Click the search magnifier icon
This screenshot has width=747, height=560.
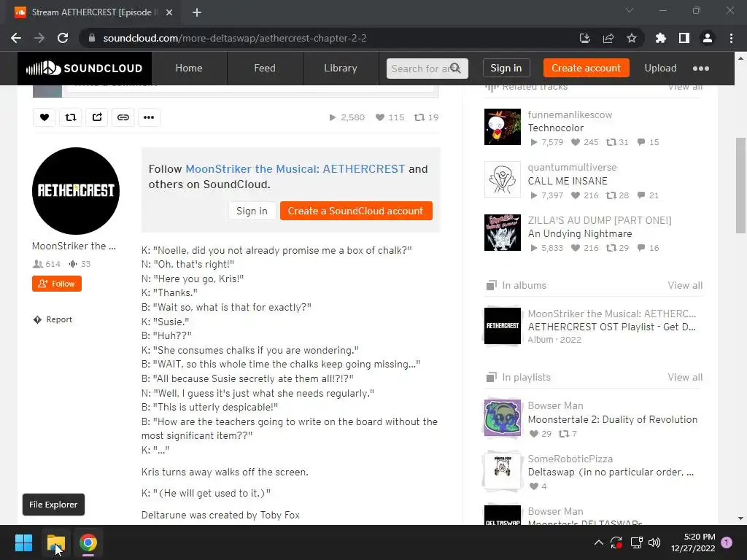[x=455, y=68]
